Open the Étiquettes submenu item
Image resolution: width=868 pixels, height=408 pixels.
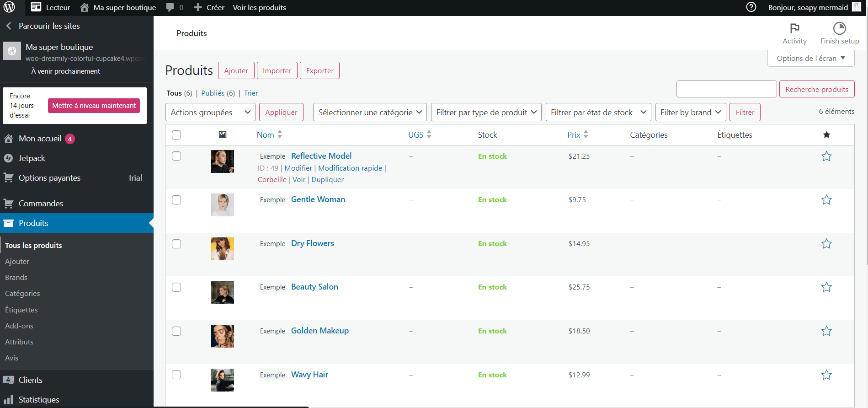tap(21, 310)
